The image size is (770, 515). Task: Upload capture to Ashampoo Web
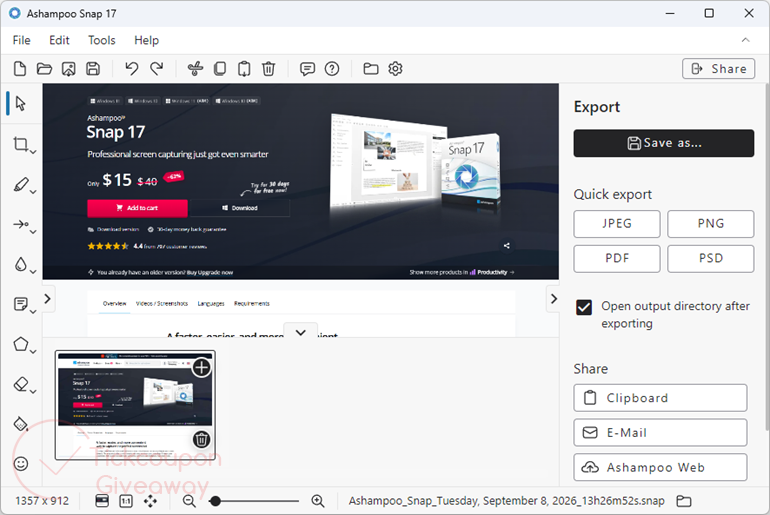click(660, 467)
